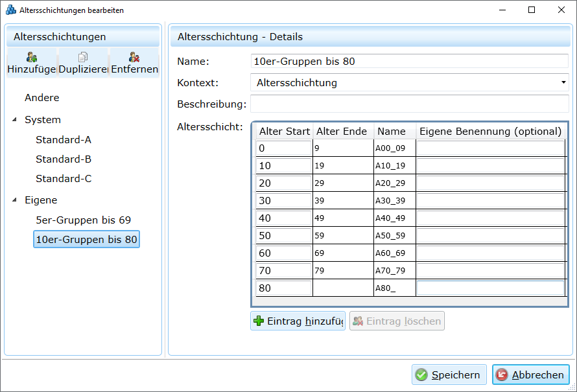Collapse the Eigene tree group
Screen dimensions: 577x392
point(15,200)
